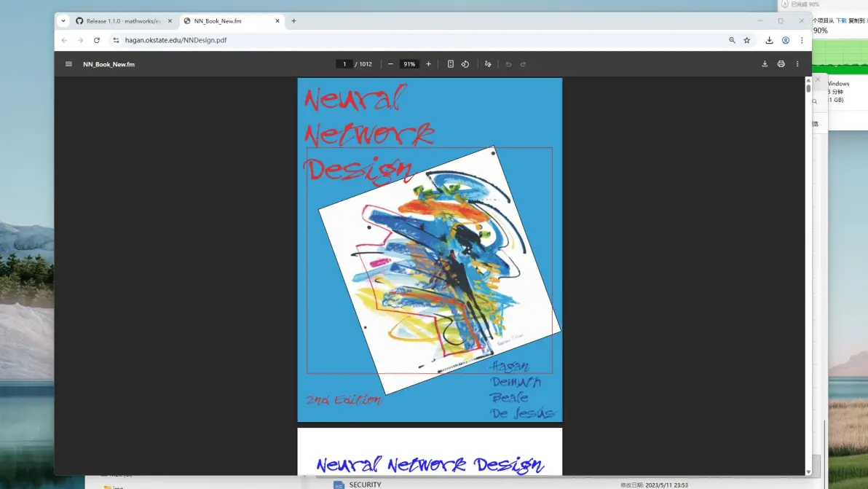Reload the current page
868x489 pixels.
tap(97, 40)
